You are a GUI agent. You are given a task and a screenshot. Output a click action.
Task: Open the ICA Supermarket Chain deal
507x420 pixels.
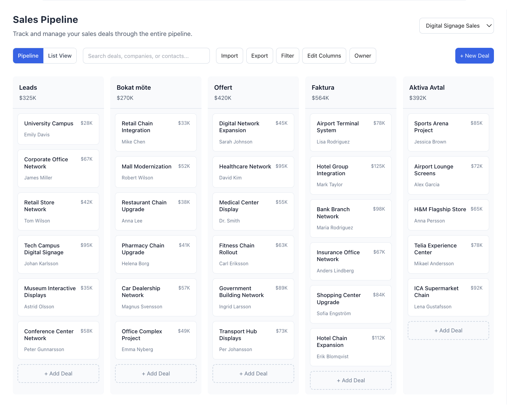coord(448,297)
